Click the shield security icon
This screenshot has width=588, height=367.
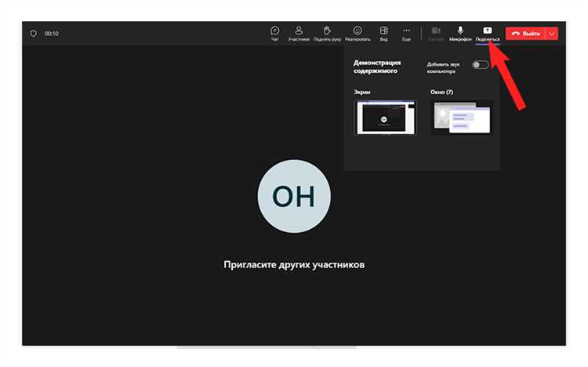point(34,34)
